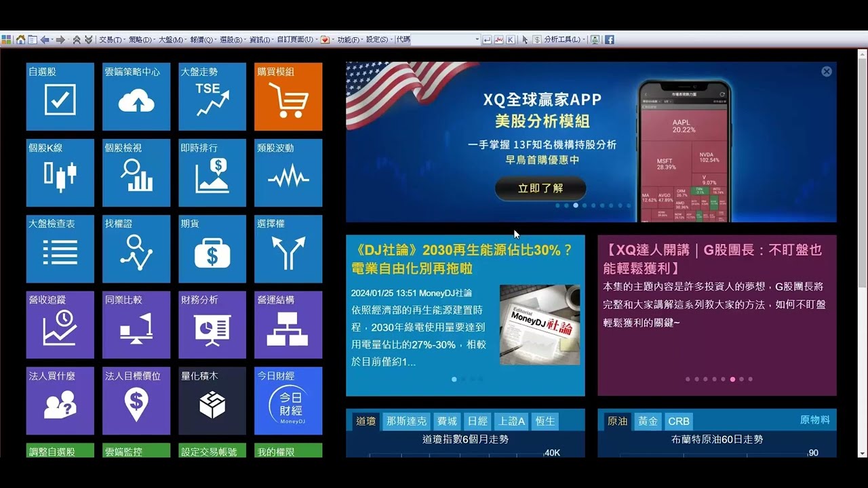
Task: Open the 營收追蹤 revenue tile
Action: coord(60,325)
